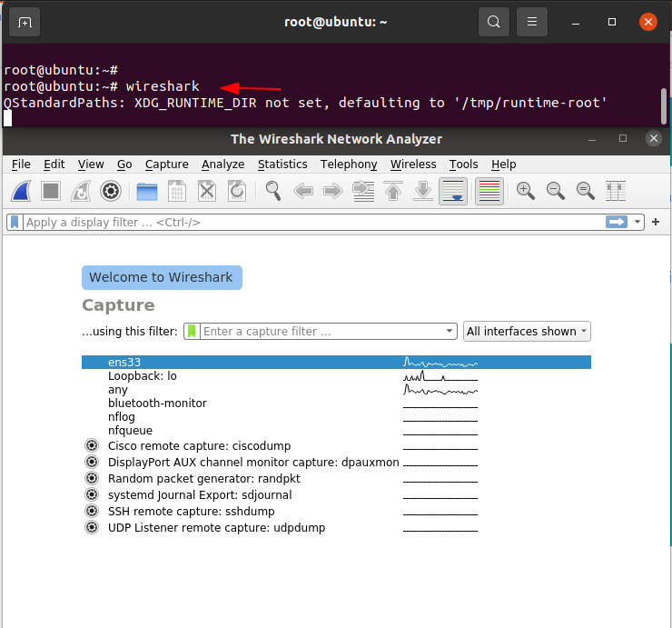Zoom in on packet text
The height and width of the screenshot is (628, 672).
526,191
